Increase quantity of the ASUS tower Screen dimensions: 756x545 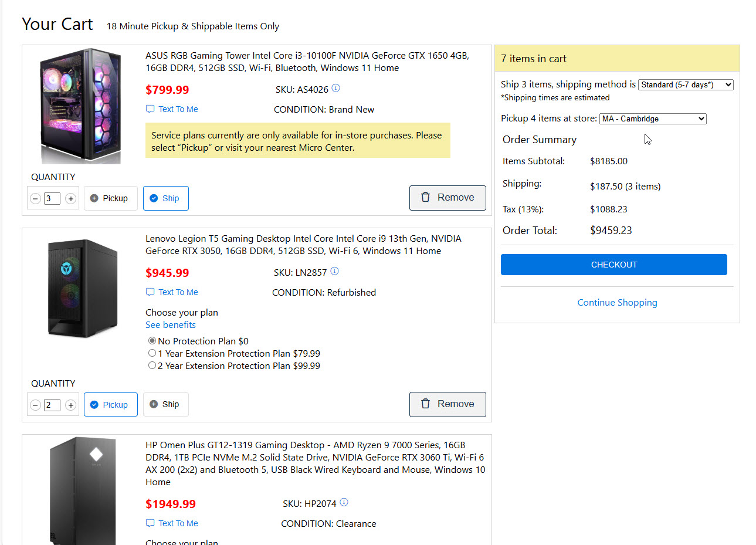pos(71,199)
